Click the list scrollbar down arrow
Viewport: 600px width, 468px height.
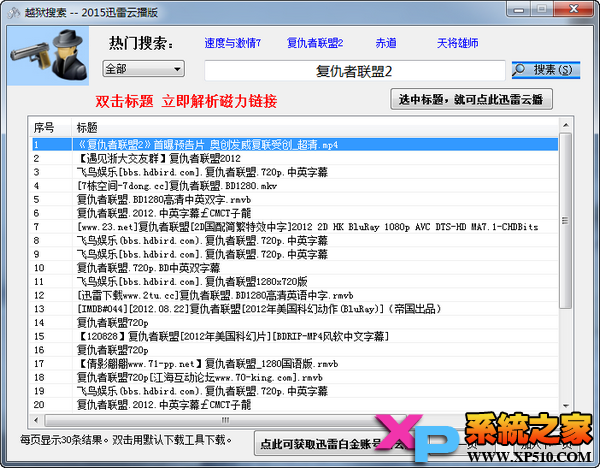566,406
